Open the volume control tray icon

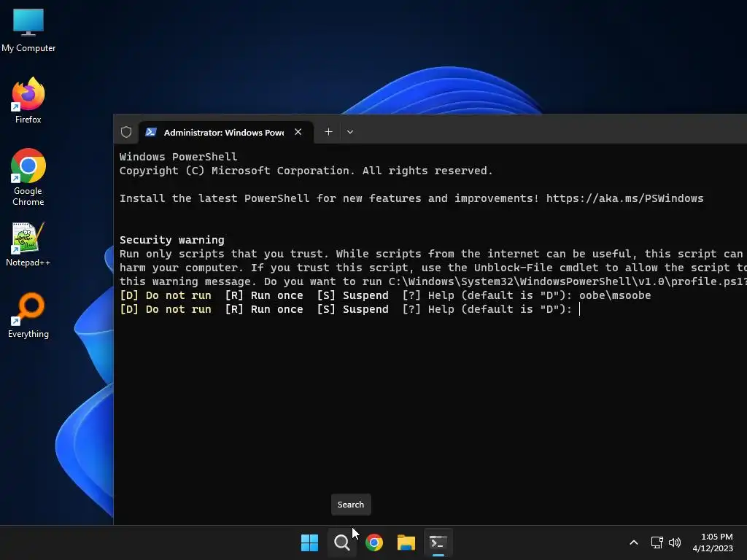pos(675,542)
